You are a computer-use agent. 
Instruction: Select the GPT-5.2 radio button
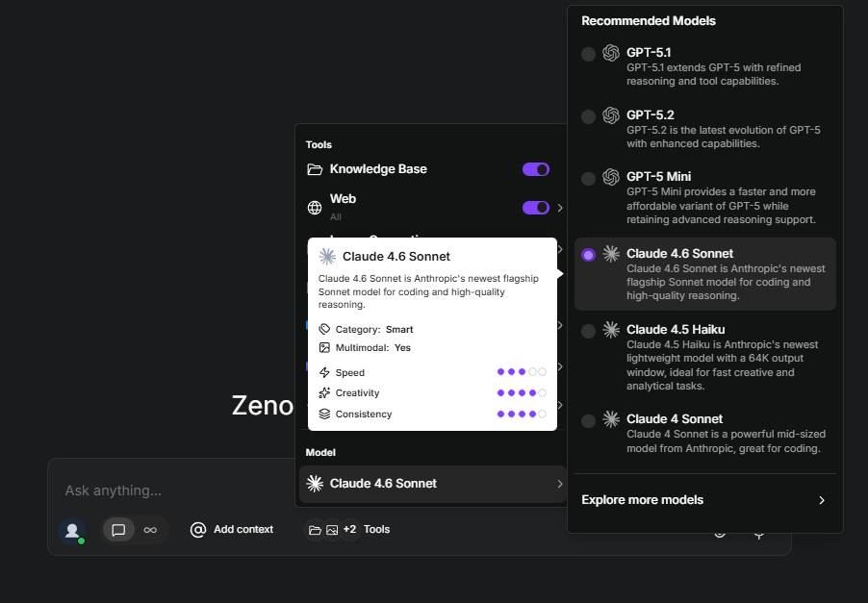(x=588, y=116)
